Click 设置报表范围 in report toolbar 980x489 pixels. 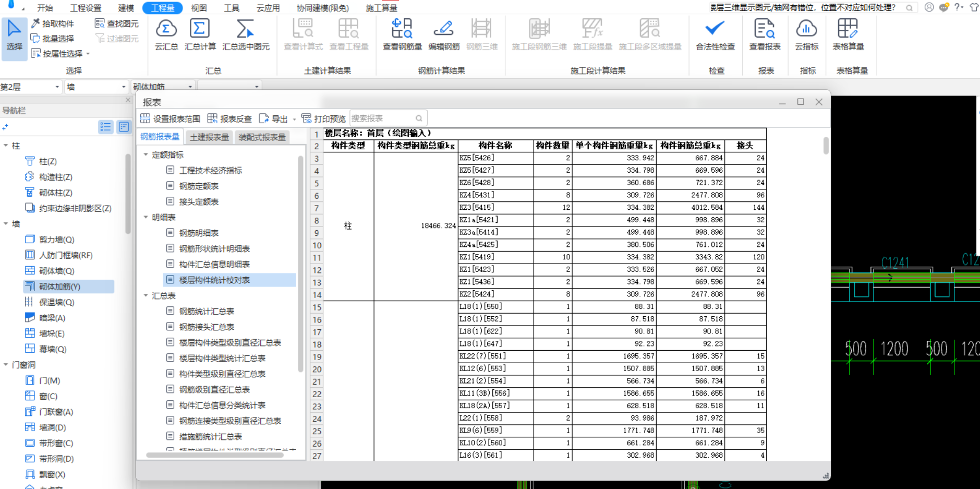(x=170, y=118)
